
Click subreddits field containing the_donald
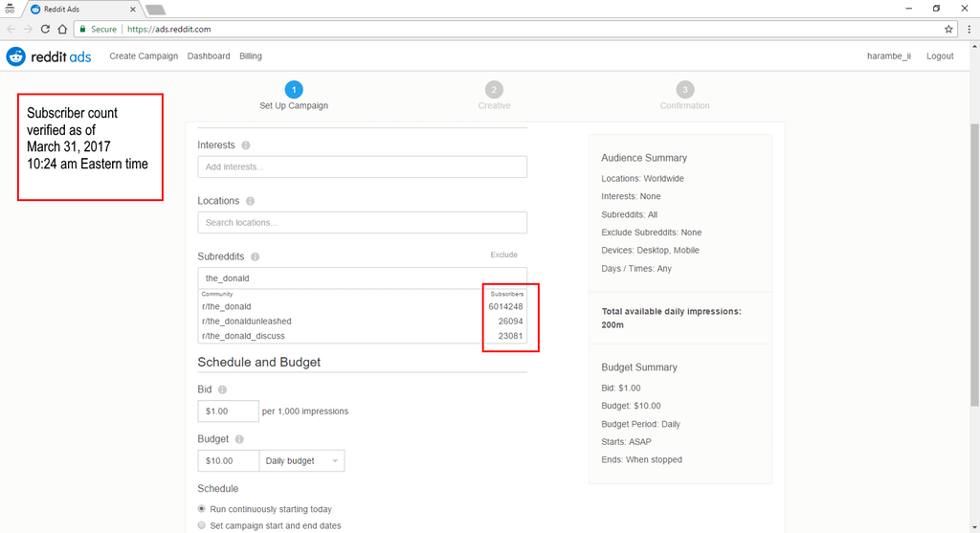point(363,278)
